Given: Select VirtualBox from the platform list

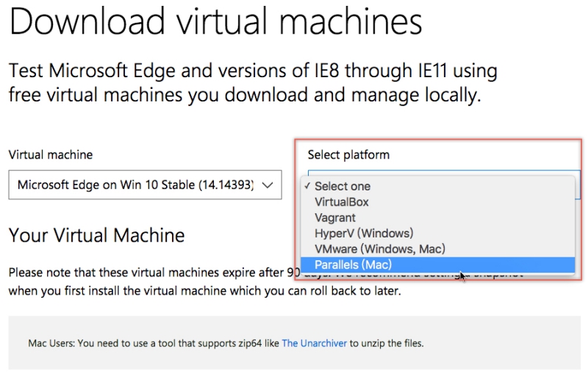Looking at the screenshot, I should click(342, 202).
